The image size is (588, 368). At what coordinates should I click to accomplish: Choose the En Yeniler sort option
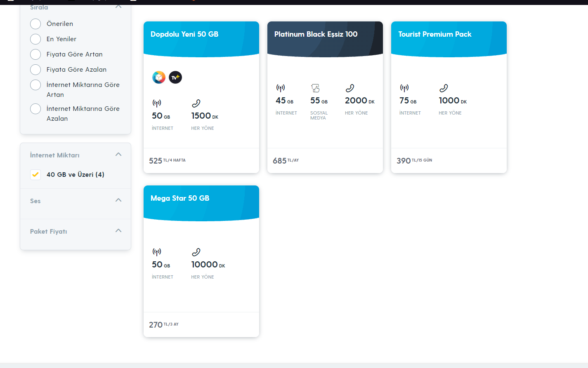(35, 39)
